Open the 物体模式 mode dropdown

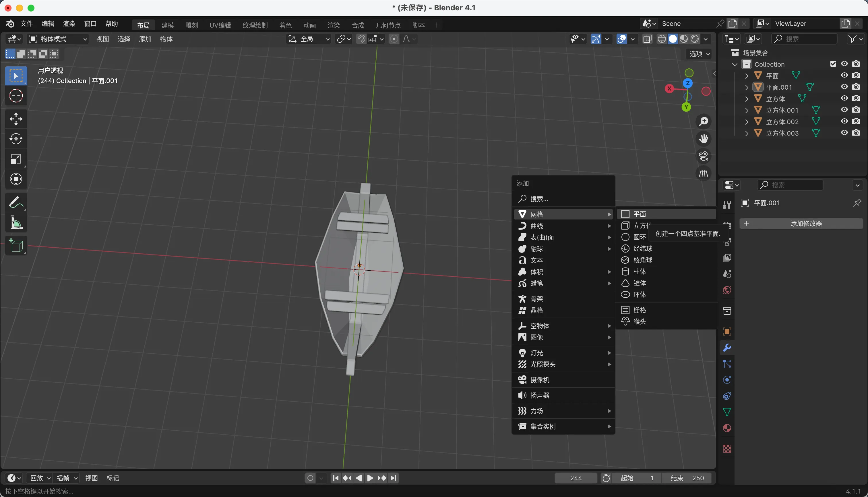58,39
